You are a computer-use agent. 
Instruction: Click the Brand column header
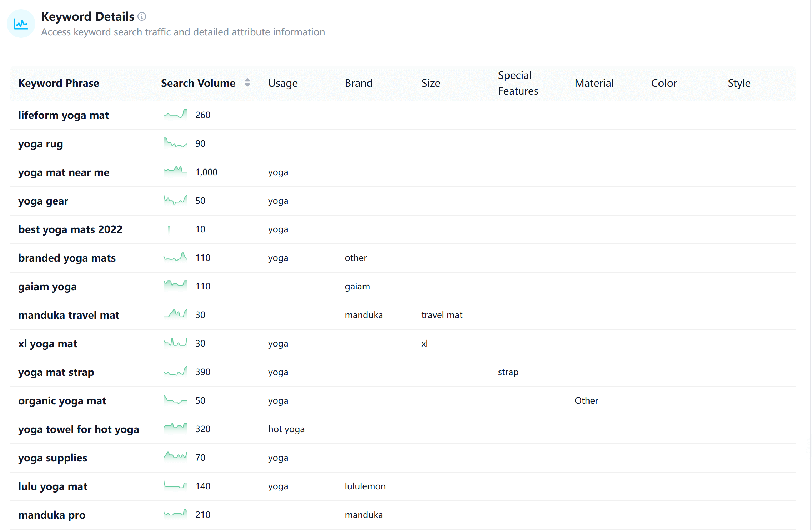(359, 83)
